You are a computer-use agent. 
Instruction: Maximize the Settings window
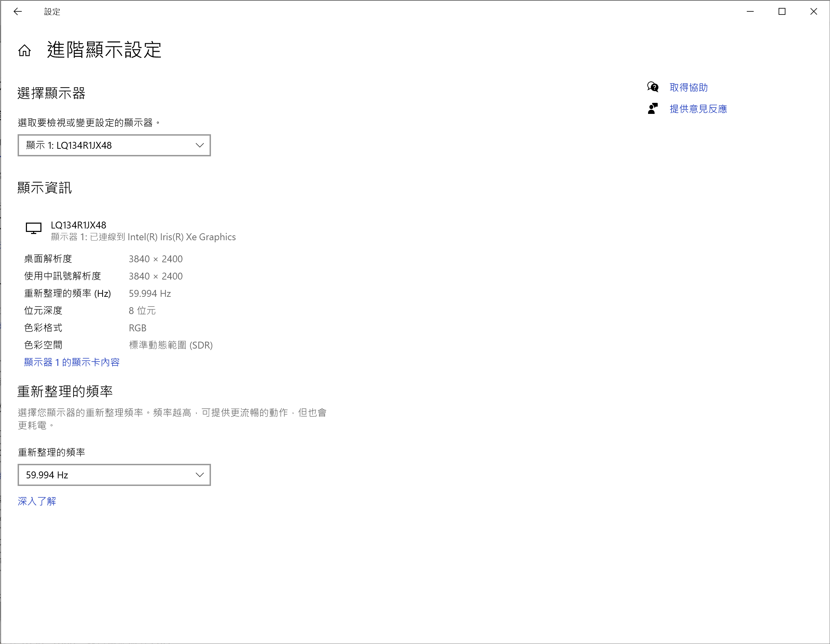coord(782,11)
